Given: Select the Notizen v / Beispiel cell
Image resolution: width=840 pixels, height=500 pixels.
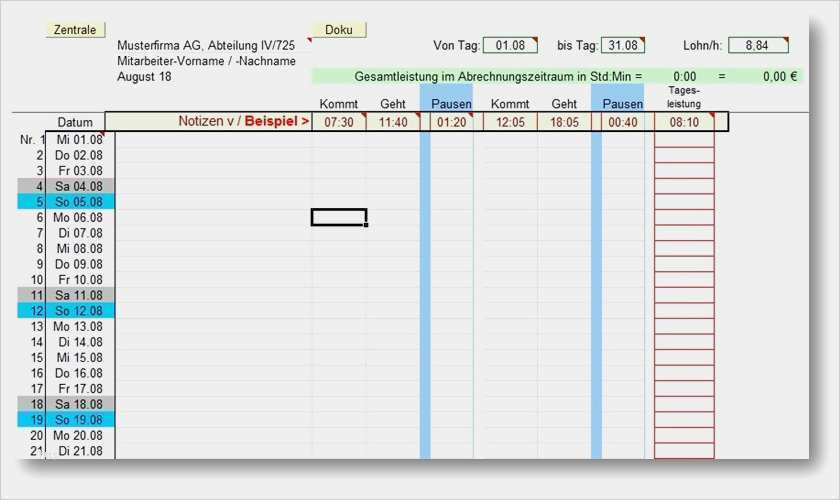Looking at the screenshot, I should coord(208,122).
